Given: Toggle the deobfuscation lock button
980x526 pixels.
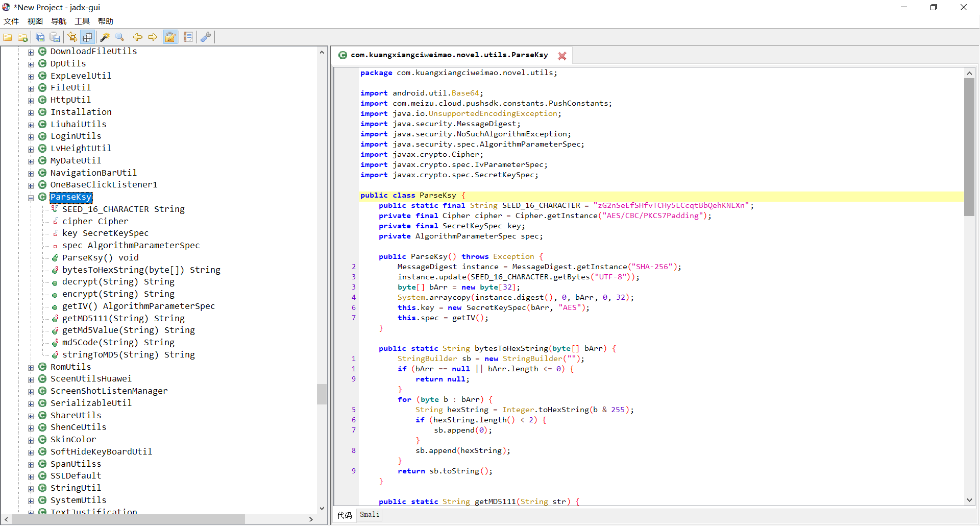Looking at the screenshot, I should pyautogui.click(x=170, y=37).
